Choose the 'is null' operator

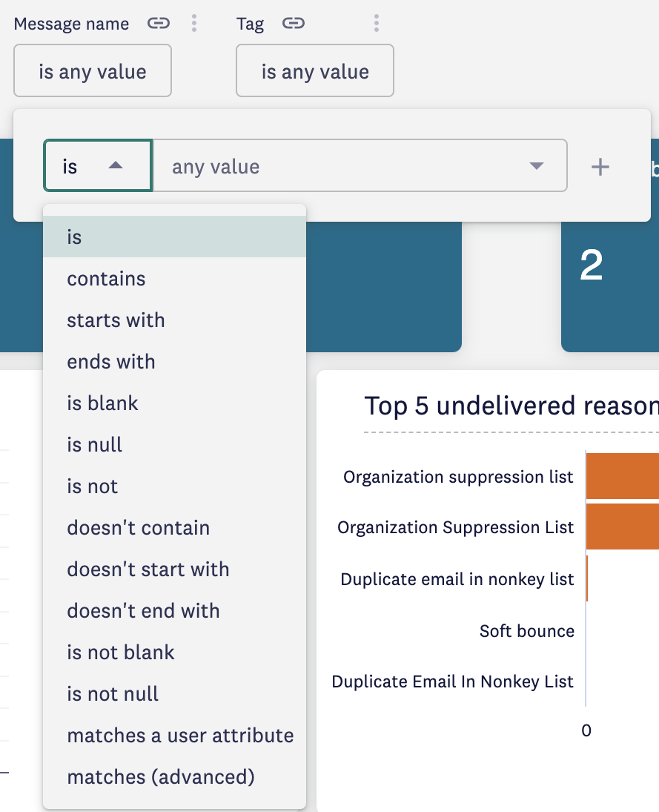coord(94,445)
